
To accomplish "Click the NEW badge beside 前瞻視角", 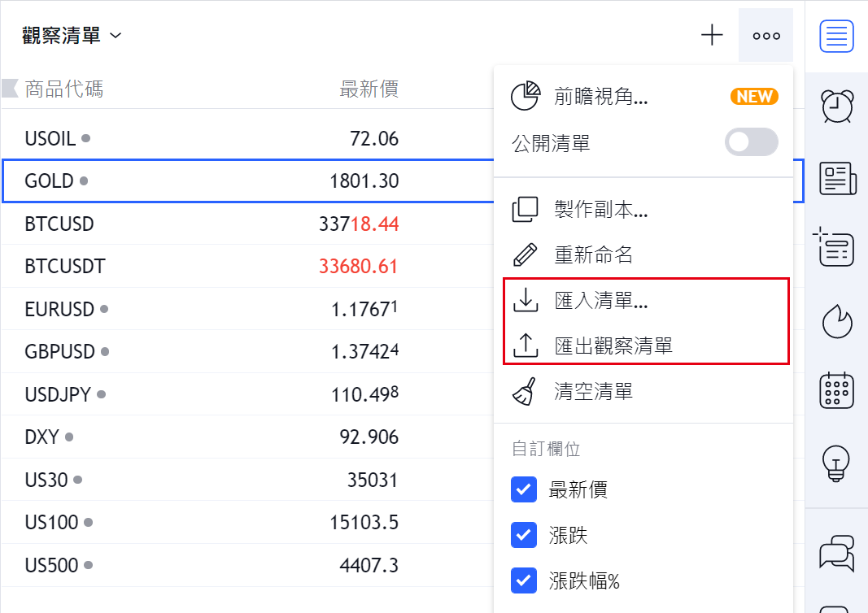I will [x=754, y=96].
